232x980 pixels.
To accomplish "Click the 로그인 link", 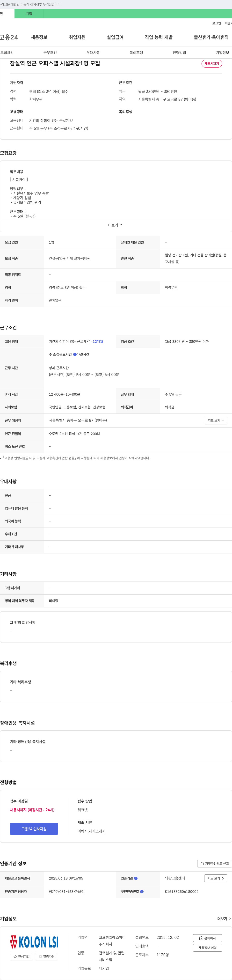I will [x=217, y=23].
